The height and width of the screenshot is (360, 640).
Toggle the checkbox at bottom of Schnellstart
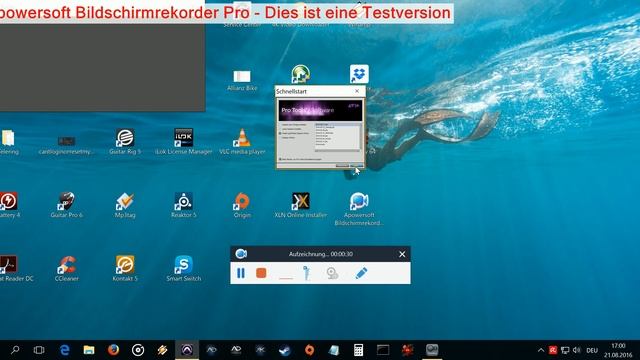[280, 159]
